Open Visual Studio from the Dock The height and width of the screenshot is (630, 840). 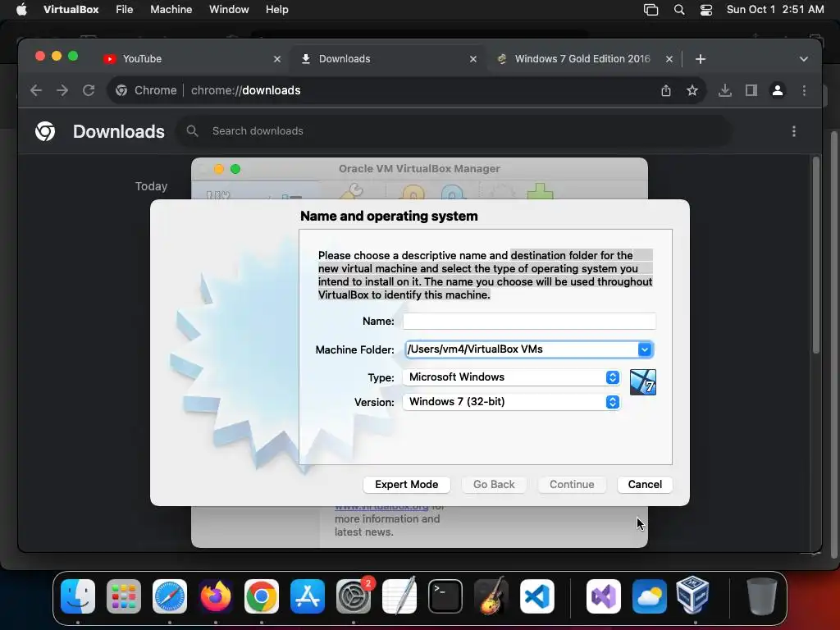pyautogui.click(x=604, y=596)
